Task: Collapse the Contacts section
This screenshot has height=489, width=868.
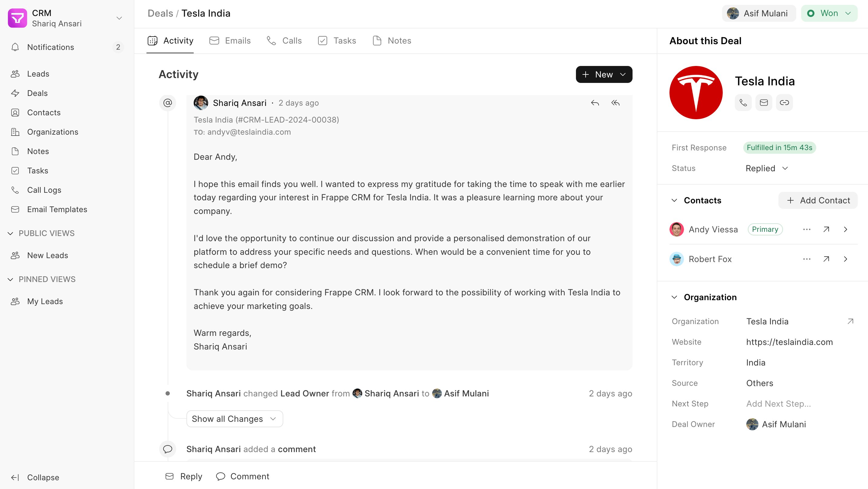Action: (x=674, y=201)
